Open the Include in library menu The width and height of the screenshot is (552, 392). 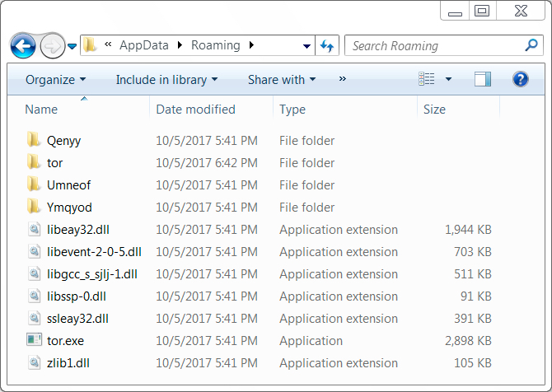(x=167, y=80)
